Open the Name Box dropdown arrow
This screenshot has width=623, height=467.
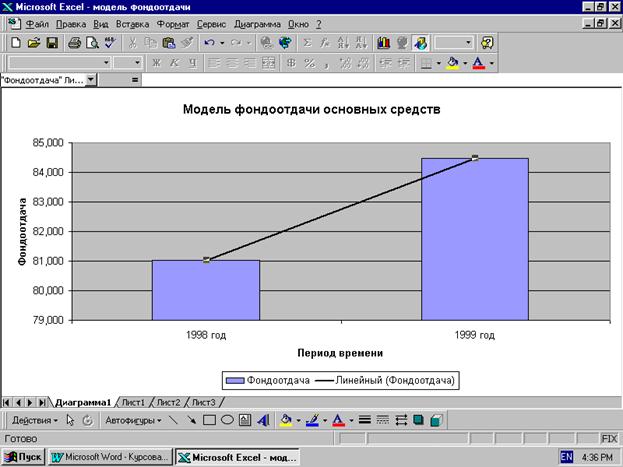91,79
